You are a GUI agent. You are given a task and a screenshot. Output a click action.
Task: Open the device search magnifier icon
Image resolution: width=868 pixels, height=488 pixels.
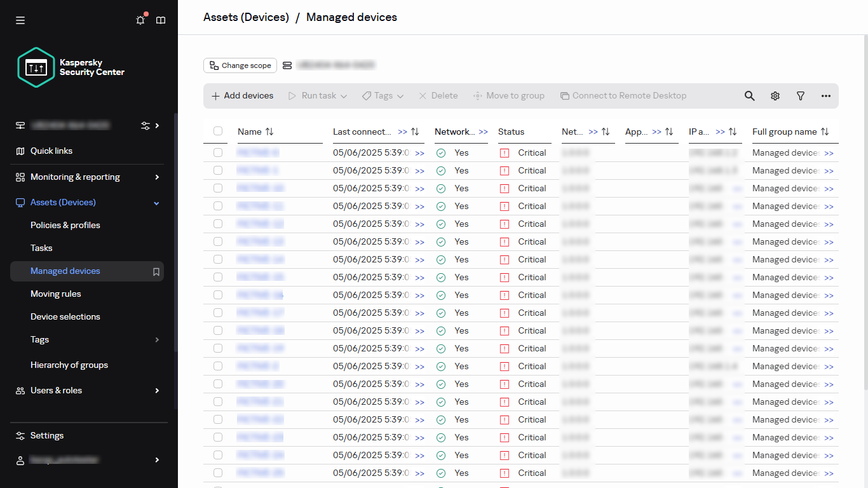[749, 95]
